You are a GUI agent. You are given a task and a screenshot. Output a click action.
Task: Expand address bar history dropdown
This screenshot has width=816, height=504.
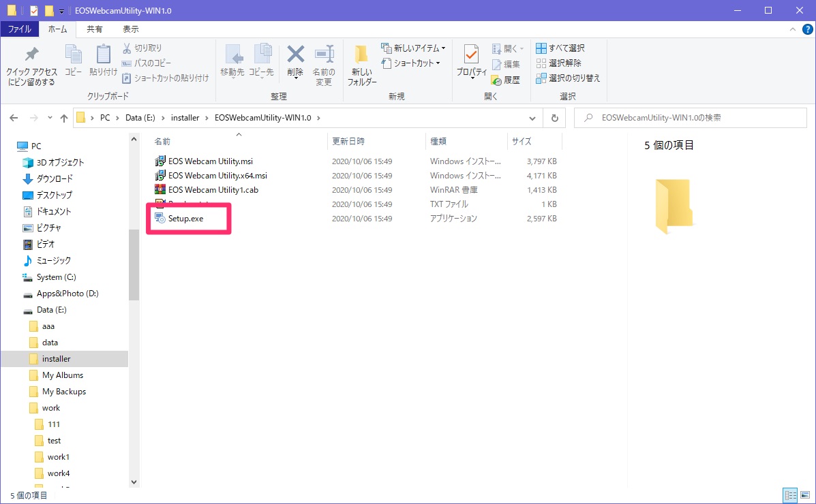click(532, 118)
